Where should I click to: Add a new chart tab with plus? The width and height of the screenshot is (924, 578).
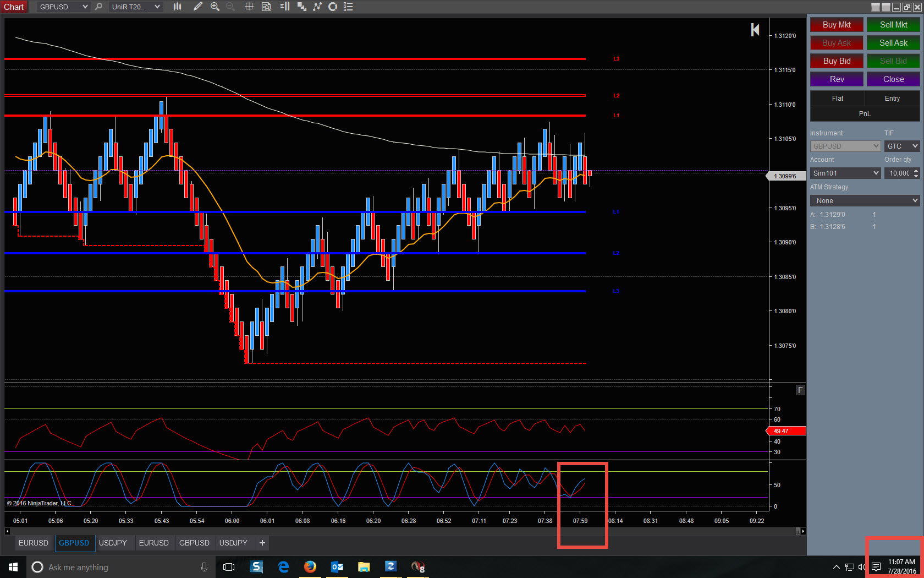[262, 543]
